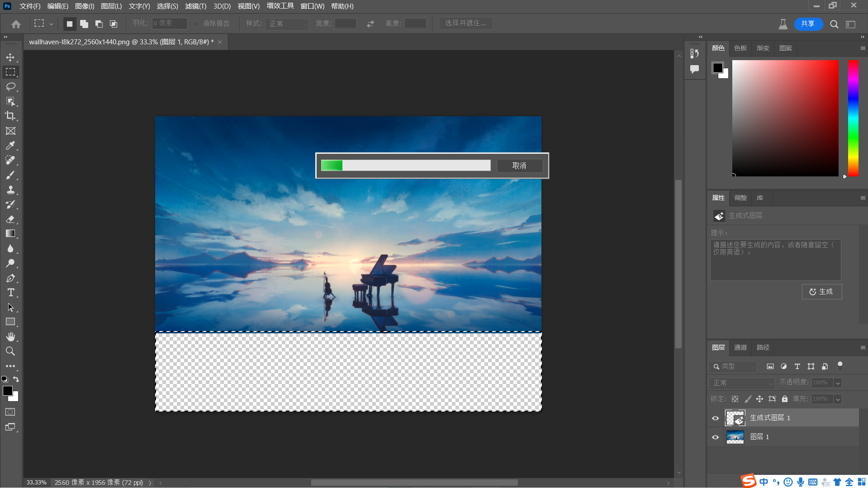Open the 图像(I) menu
Viewport: 868px width, 488px height.
tap(85, 6)
